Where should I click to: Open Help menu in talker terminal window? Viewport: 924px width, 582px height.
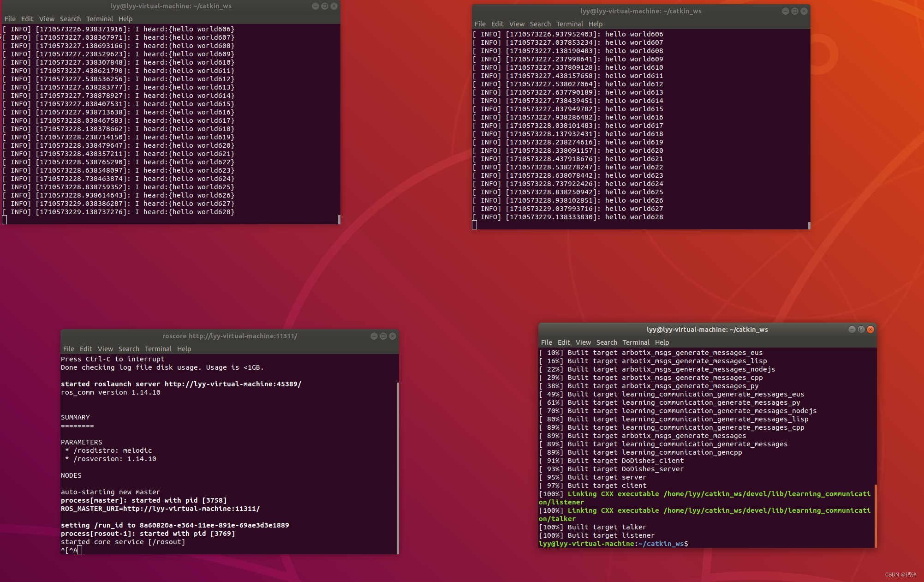[596, 24]
